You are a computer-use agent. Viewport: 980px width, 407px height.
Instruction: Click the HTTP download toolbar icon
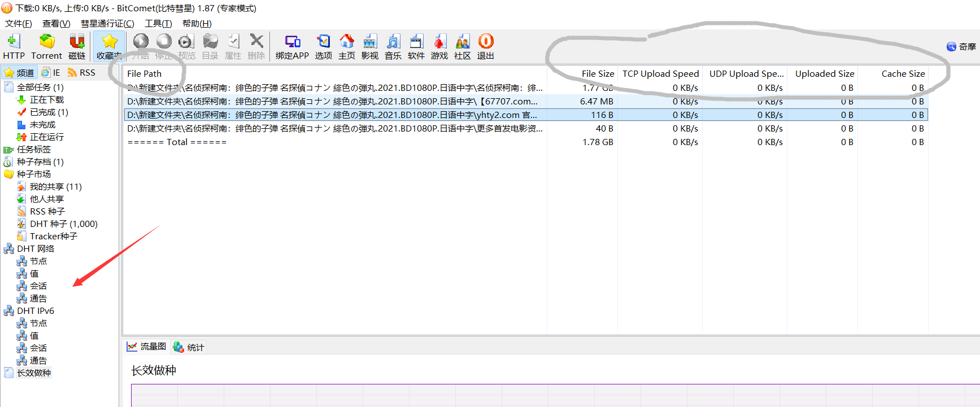pyautogui.click(x=14, y=46)
